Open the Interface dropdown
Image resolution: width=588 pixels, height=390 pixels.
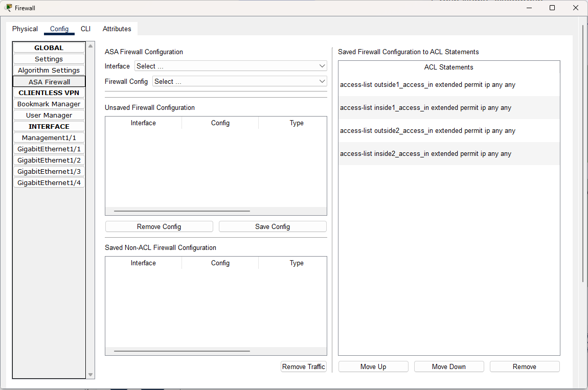click(231, 65)
